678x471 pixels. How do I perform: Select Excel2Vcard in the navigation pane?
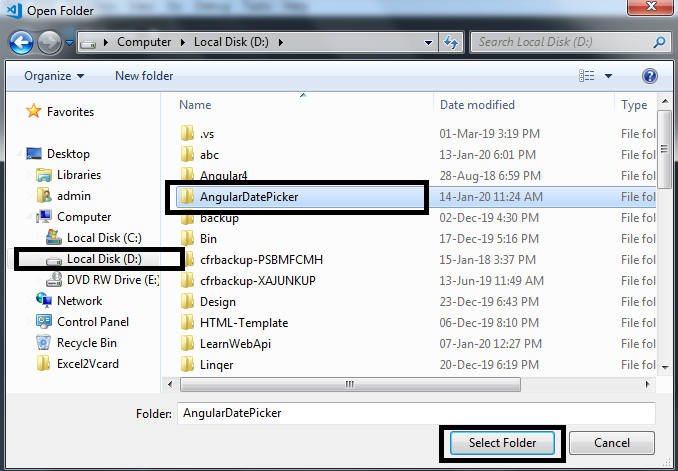88,364
